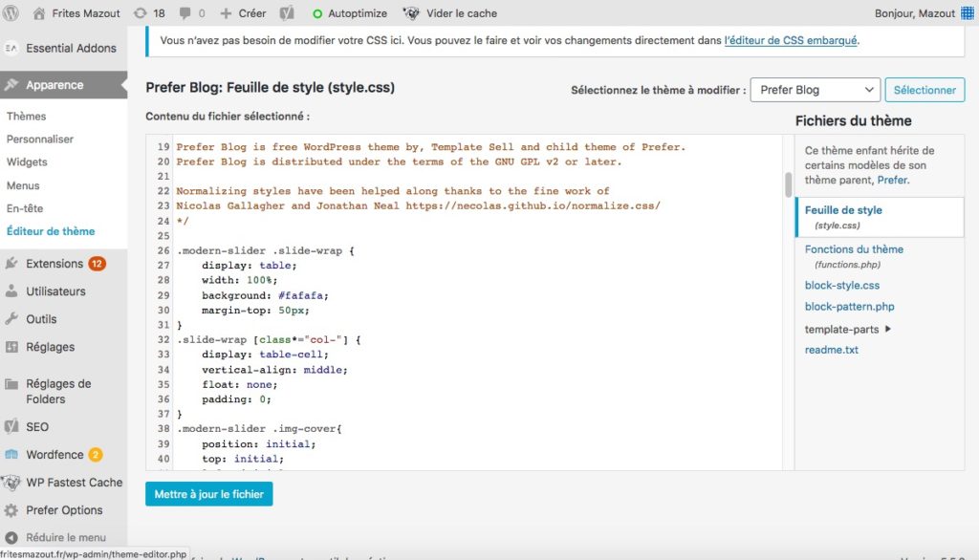Click the Outils wrench icon
The image size is (979, 560).
click(11, 319)
